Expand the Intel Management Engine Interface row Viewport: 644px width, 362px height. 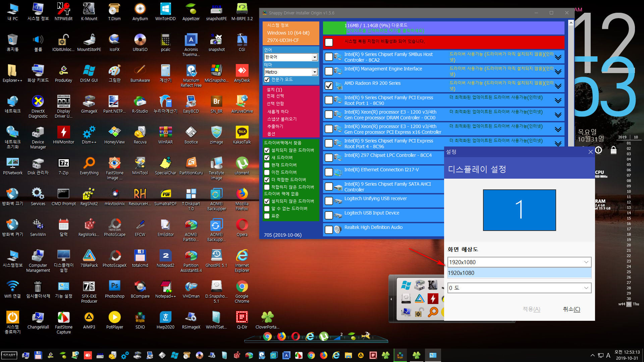[x=558, y=72]
